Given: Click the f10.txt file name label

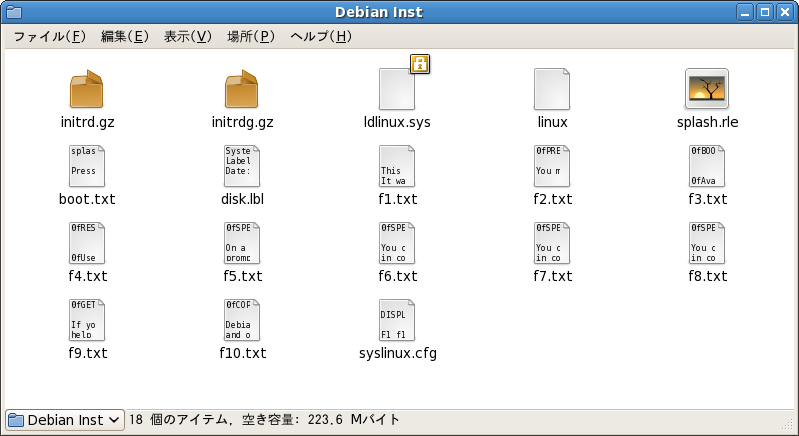Looking at the screenshot, I should point(243,353).
